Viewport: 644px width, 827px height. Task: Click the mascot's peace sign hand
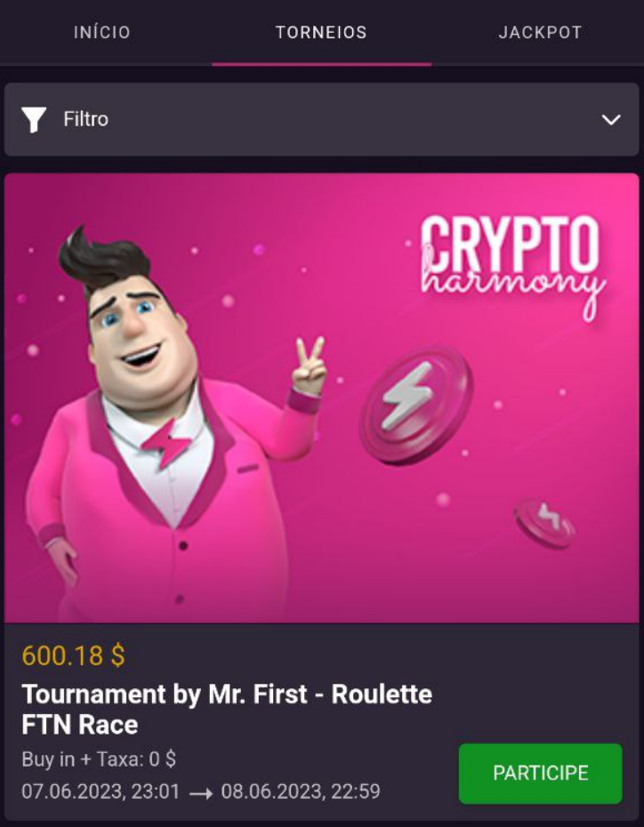310,365
